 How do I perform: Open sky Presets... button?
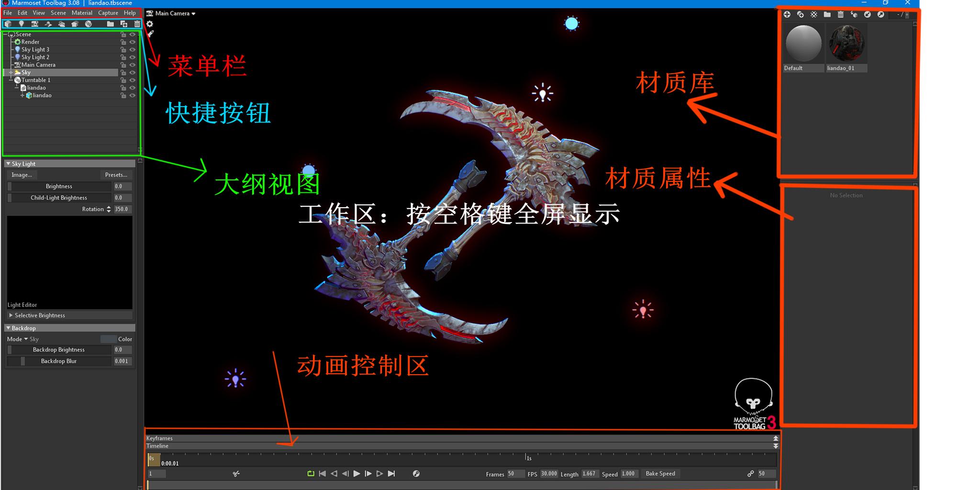click(x=116, y=175)
